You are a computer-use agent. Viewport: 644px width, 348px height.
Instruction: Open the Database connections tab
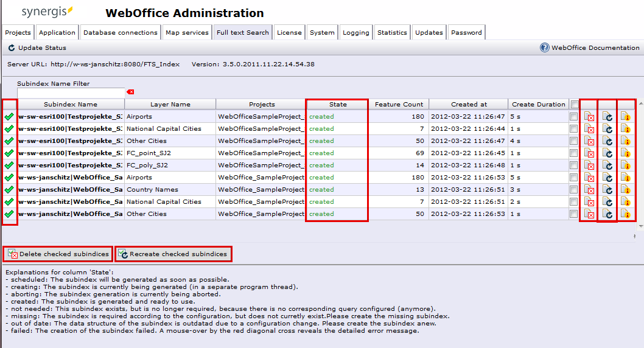tap(121, 32)
